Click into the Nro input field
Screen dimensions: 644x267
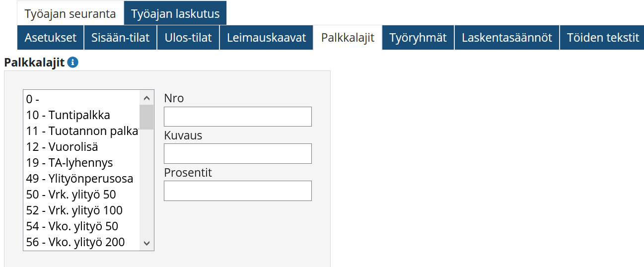tap(237, 117)
